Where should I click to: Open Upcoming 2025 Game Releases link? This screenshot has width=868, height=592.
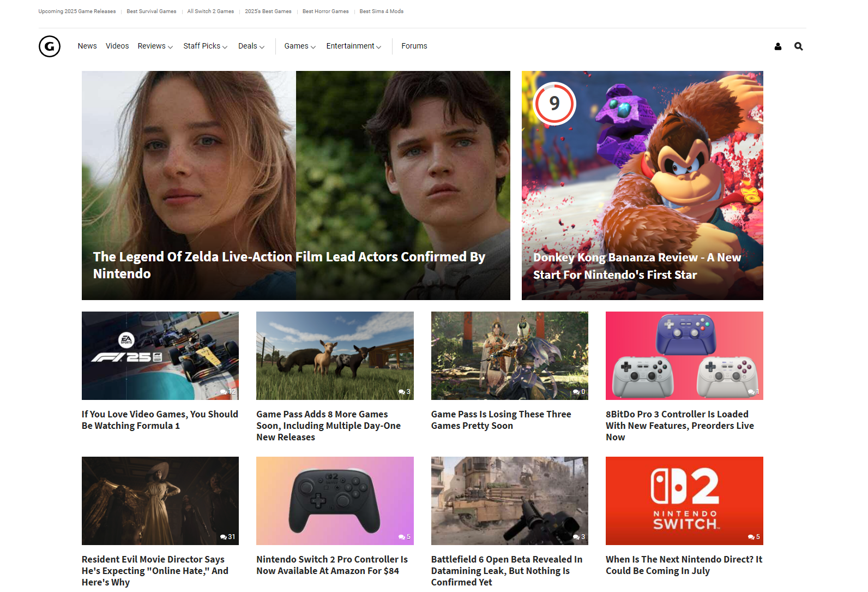click(77, 11)
